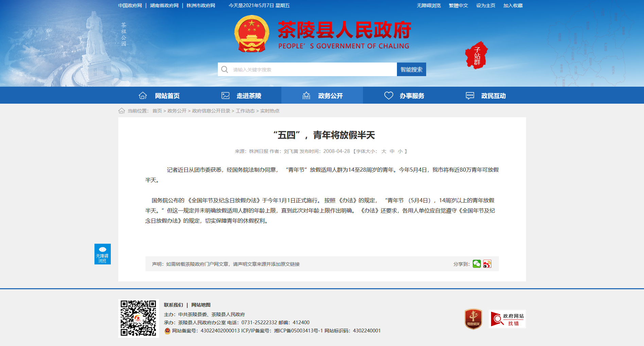Go to 走进茶陵 section
The image size is (644, 346).
click(241, 96)
